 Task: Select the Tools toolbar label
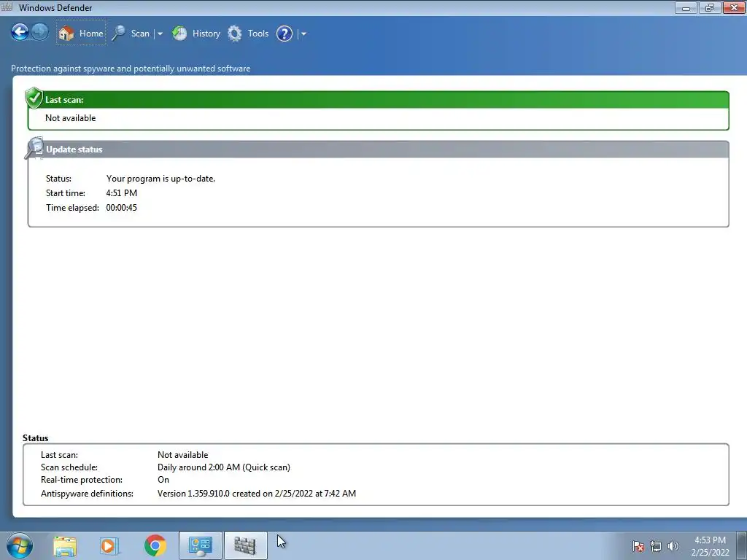pos(258,34)
